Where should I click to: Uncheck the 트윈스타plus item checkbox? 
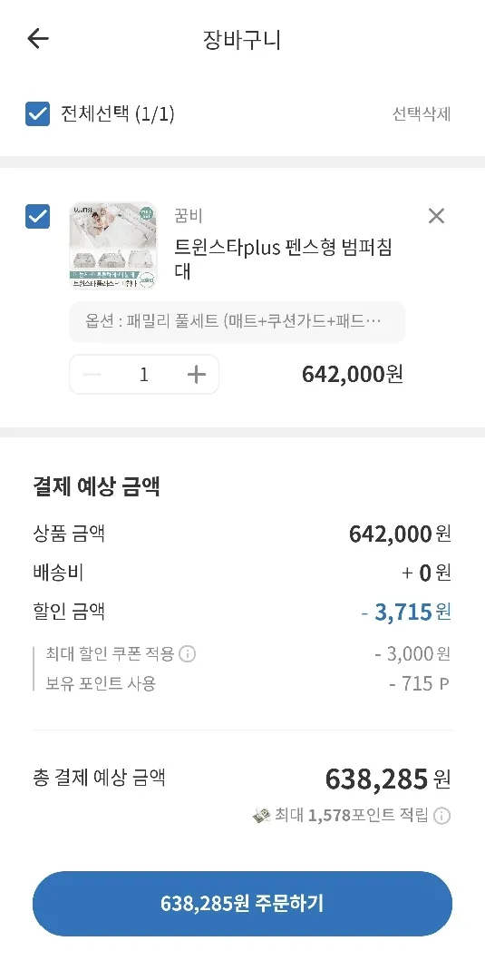click(37, 216)
